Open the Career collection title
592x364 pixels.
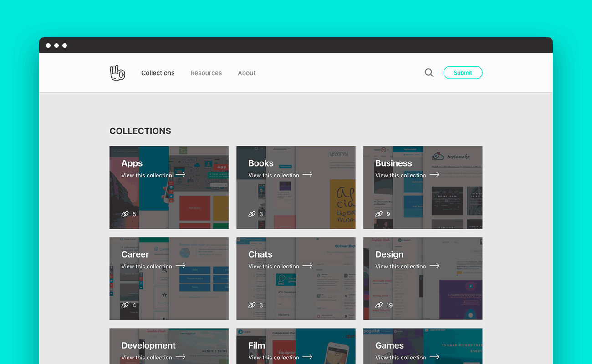(135, 254)
